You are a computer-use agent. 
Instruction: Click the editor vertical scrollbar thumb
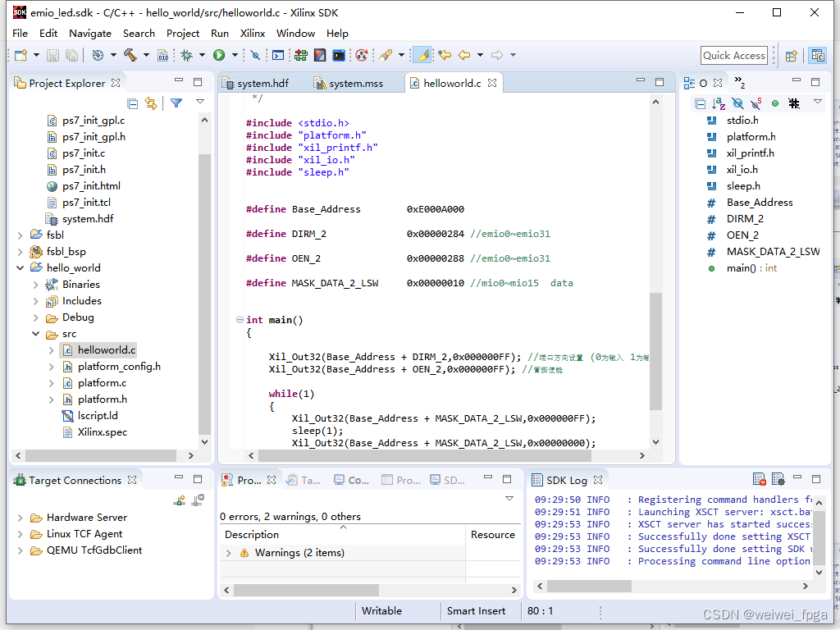(655, 351)
